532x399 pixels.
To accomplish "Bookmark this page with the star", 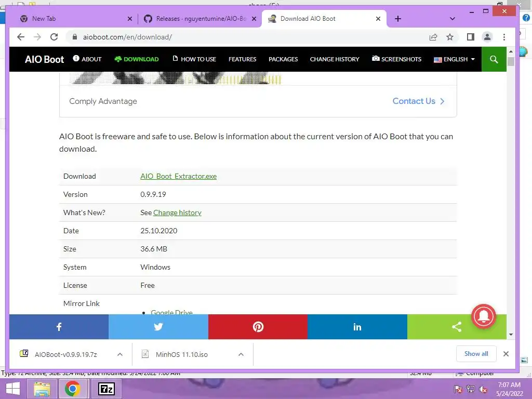I will click(450, 37).
